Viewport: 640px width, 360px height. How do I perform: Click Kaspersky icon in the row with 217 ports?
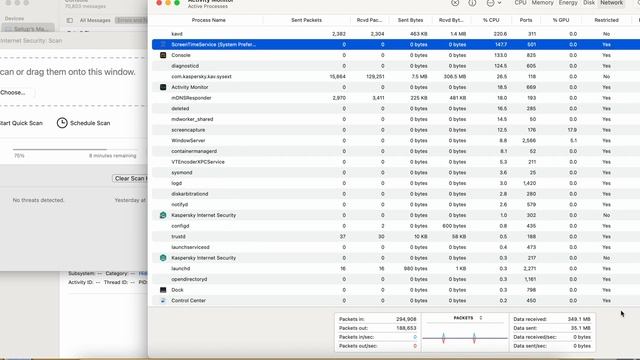163,258
